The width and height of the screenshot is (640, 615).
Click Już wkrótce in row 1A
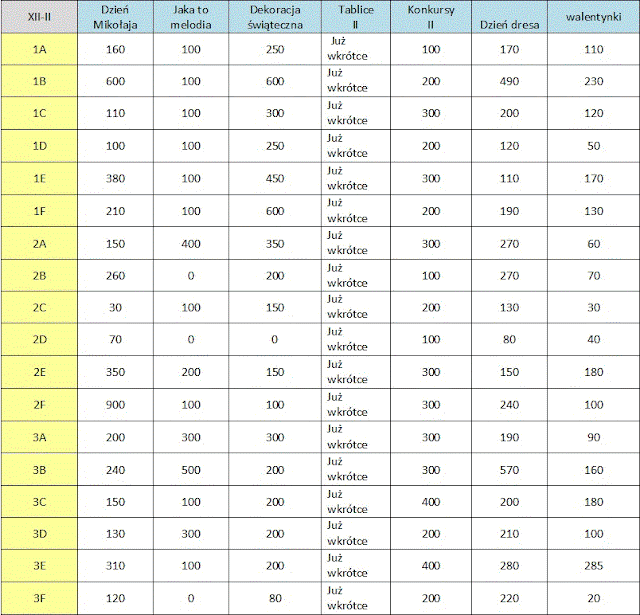click(x=347, y=49)
